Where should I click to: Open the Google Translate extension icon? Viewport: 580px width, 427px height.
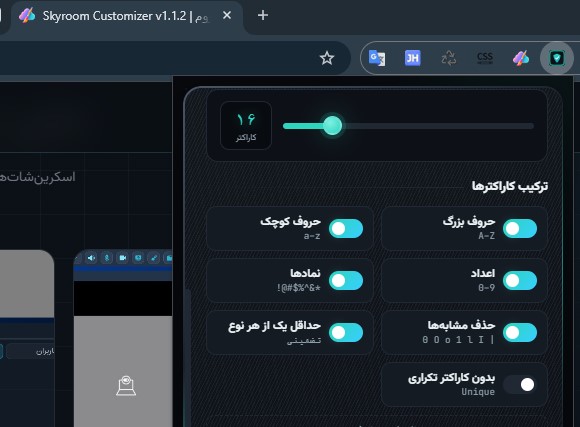pyautogui.click(x=377, y=58)
